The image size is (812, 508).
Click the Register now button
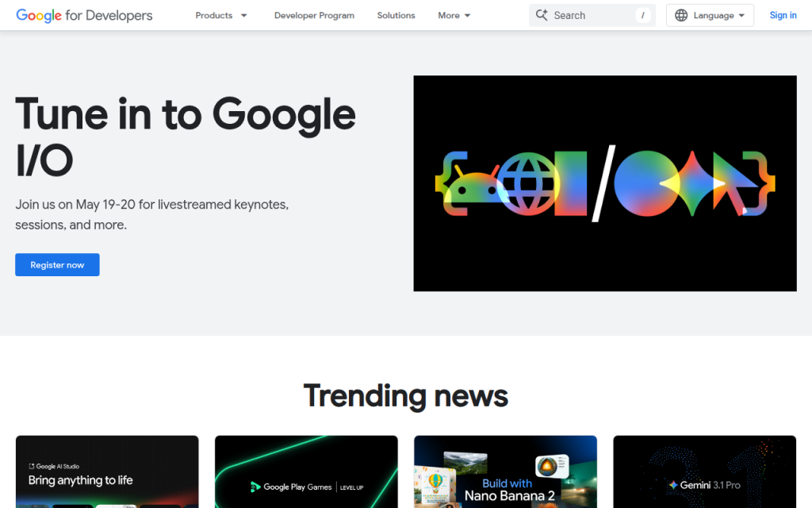point(57,264)
